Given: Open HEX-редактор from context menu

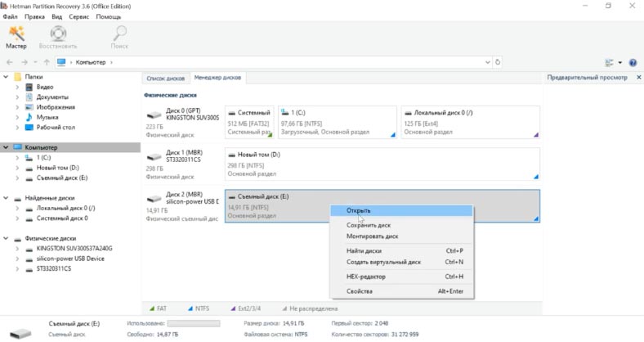Looking at the screenshot, I should coord(401,277).
